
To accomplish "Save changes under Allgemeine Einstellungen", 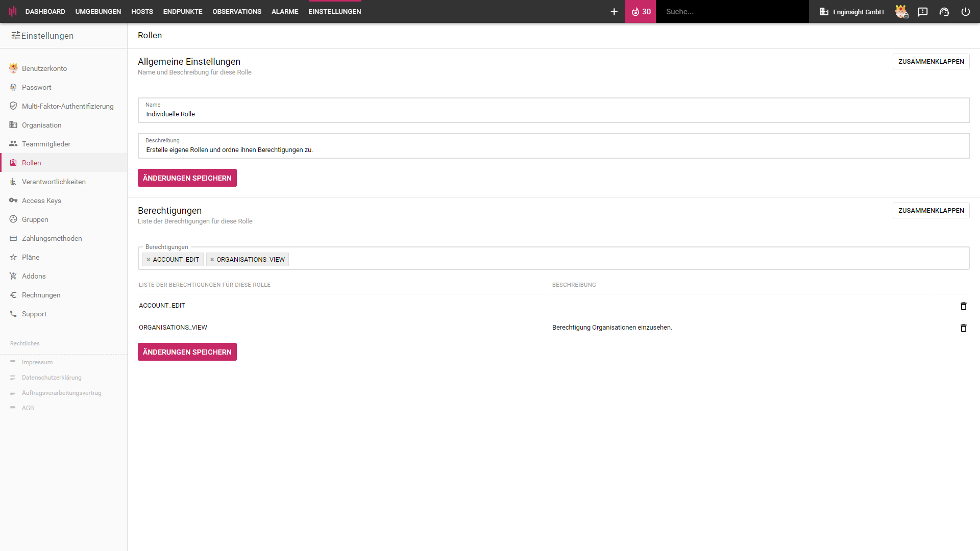I will [187, 178].
